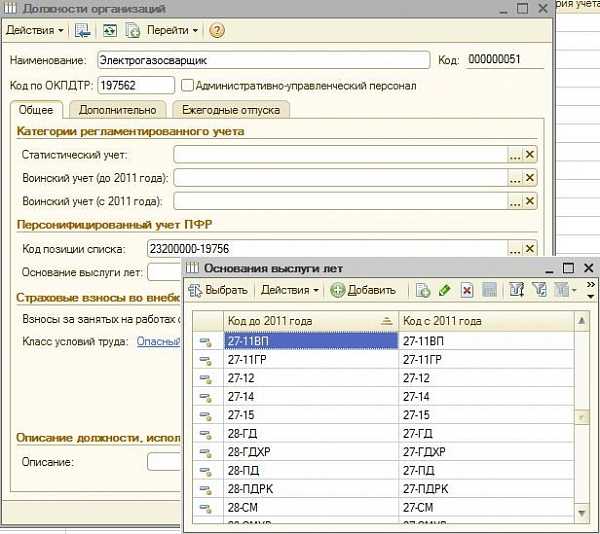Select the 28-ГДХР row
This screenshot has width=600, height=534.
[x=383, y=452]
